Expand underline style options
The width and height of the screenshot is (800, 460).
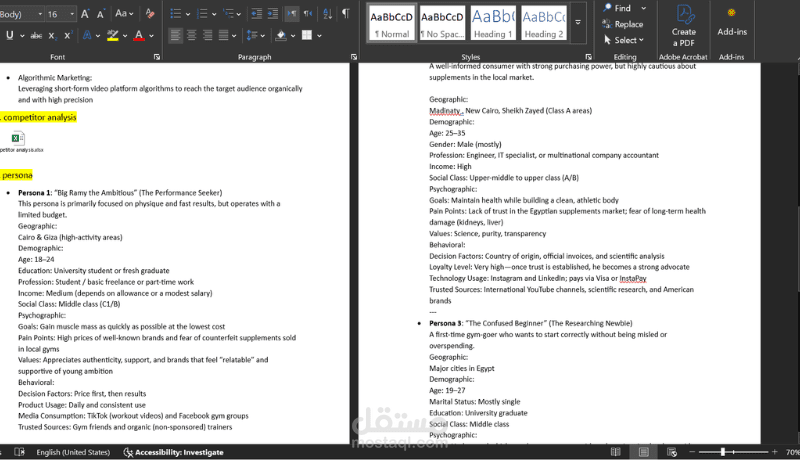22,36
